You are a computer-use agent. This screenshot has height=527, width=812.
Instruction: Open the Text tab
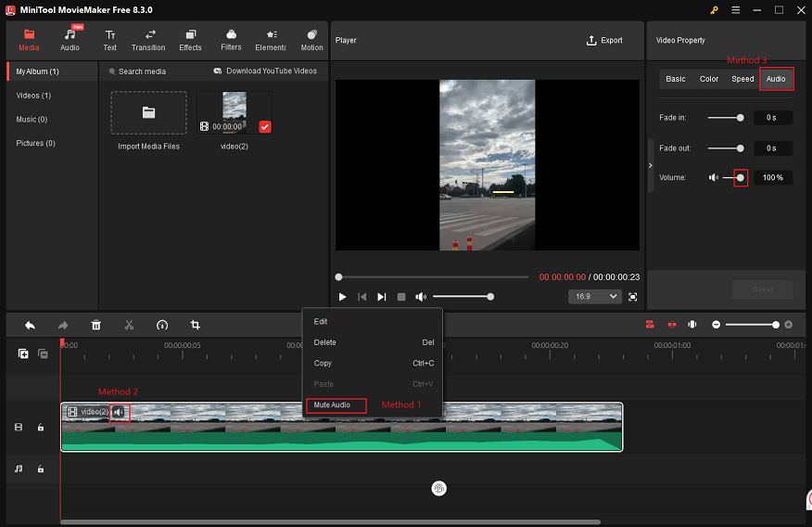109,40
